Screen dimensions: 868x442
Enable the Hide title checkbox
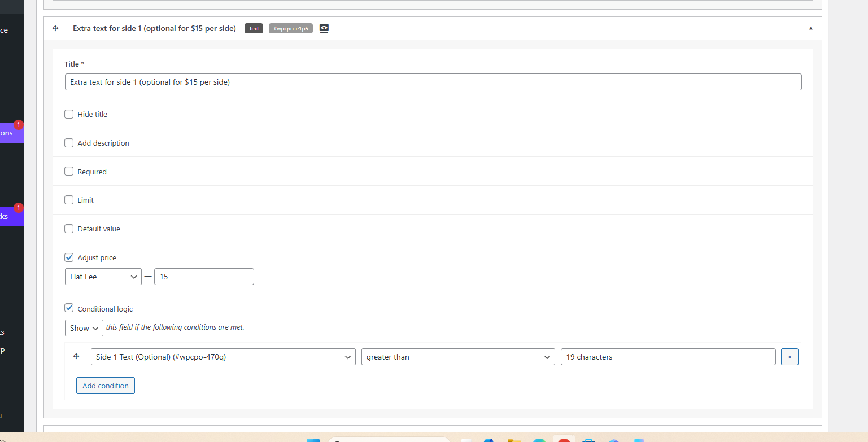pos(69,114)
